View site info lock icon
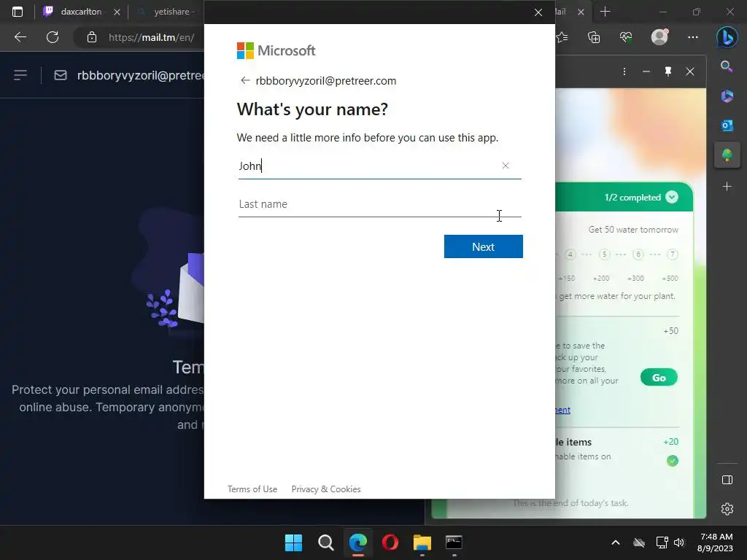Screen dimensions: 747x560 point(92,37)
